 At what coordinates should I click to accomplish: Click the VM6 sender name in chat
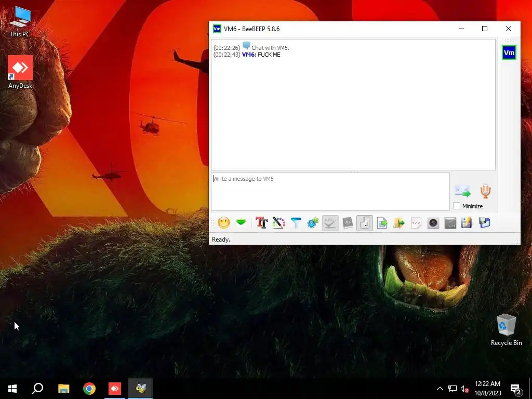point(249,55)
